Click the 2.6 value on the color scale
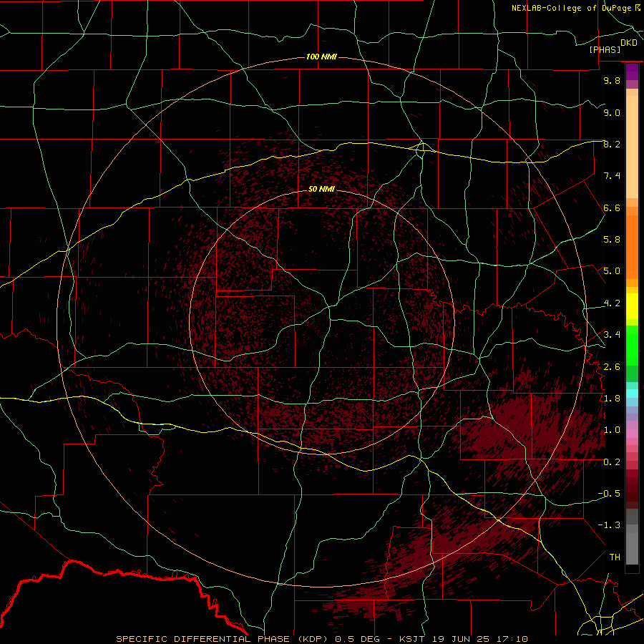644x644 pixels. tap(612, 367)
